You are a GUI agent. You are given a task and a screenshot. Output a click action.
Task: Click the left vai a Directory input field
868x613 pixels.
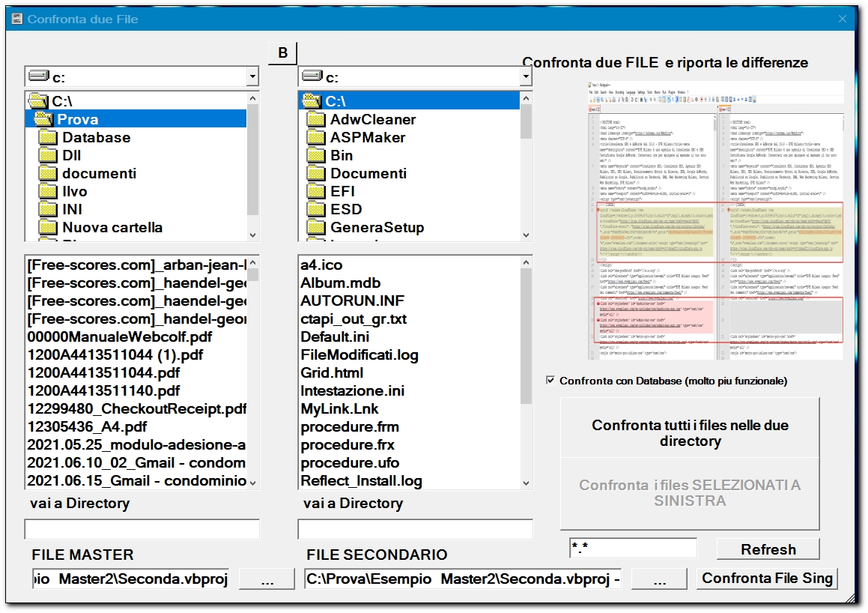[x=142, y=529]
